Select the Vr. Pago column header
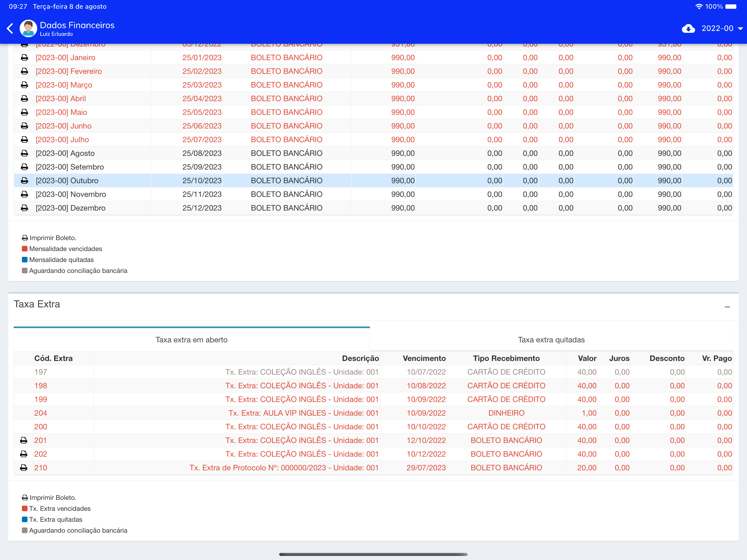 coord(717,358)
